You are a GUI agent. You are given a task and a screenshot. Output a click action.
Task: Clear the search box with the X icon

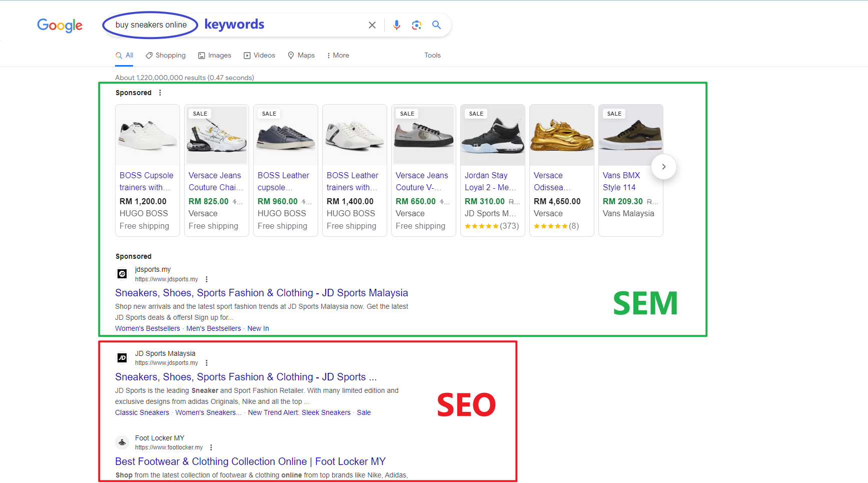click(x=372, y=25)
